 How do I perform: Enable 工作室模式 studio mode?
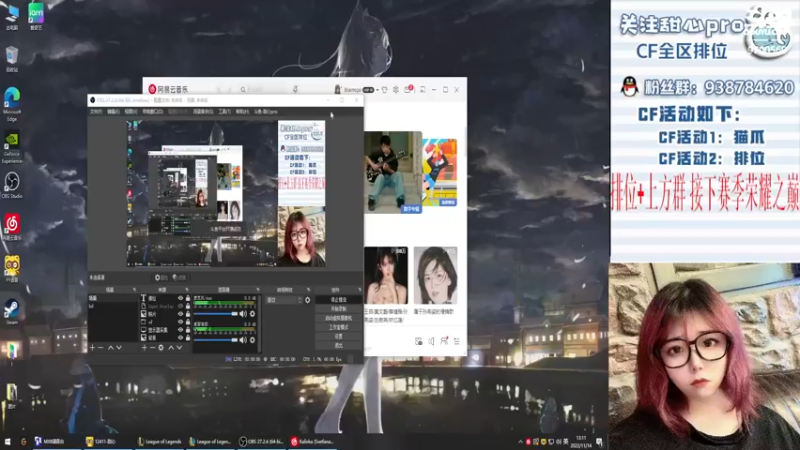click(x=339, y=327)
